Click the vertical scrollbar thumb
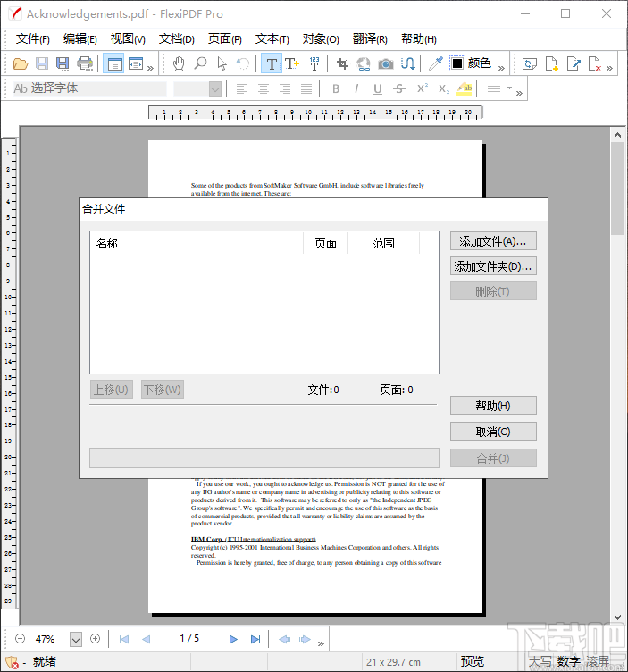Screen dimensions: 628x672 (x=617, y=189)
